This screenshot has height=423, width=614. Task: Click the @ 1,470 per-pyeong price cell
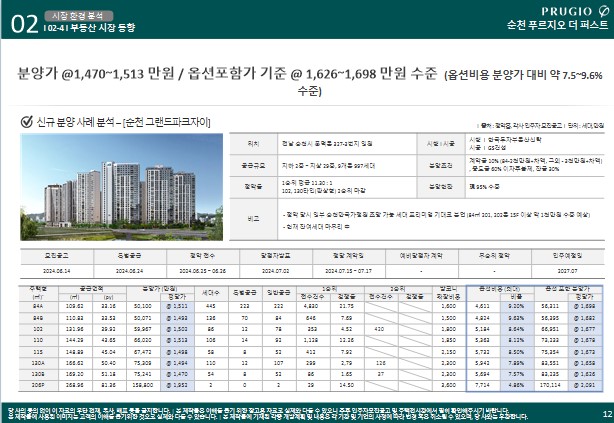pyautogui.click(x=177, y=374)
